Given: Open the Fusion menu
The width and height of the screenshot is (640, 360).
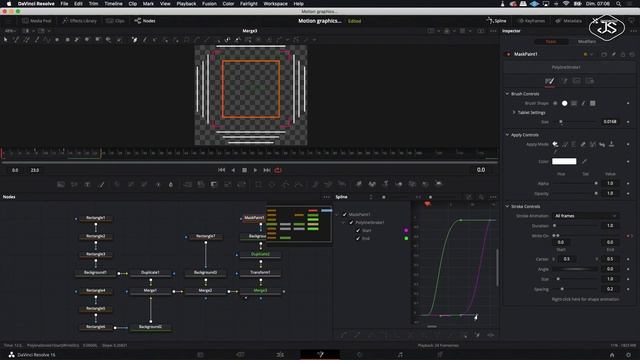Looking at the screenshot, I should pyautogui.click(x=209, y=4).
